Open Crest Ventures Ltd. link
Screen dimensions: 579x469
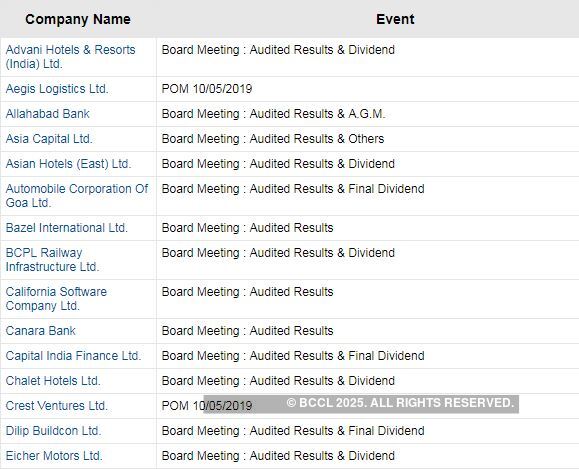pyautogui.click(x=56, y=406)
